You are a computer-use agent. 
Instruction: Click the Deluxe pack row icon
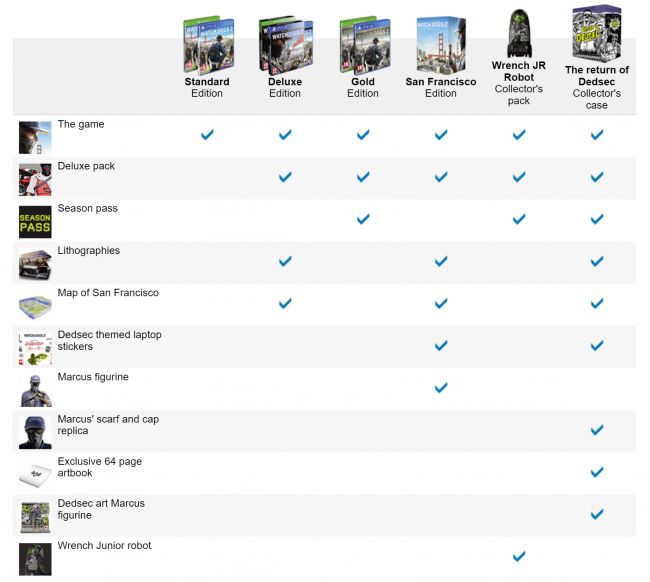coord(35,179)
